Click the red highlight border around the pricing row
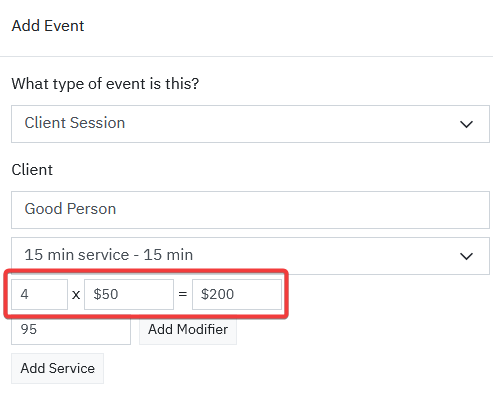This screenshot has height=395, width=493. [146, 271]
